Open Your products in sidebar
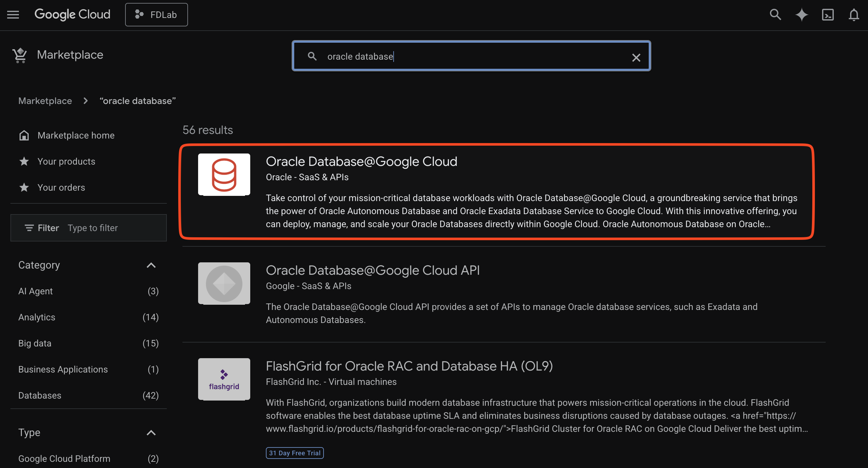This screenshot has height=468, width=868. [x=66, y=161]
